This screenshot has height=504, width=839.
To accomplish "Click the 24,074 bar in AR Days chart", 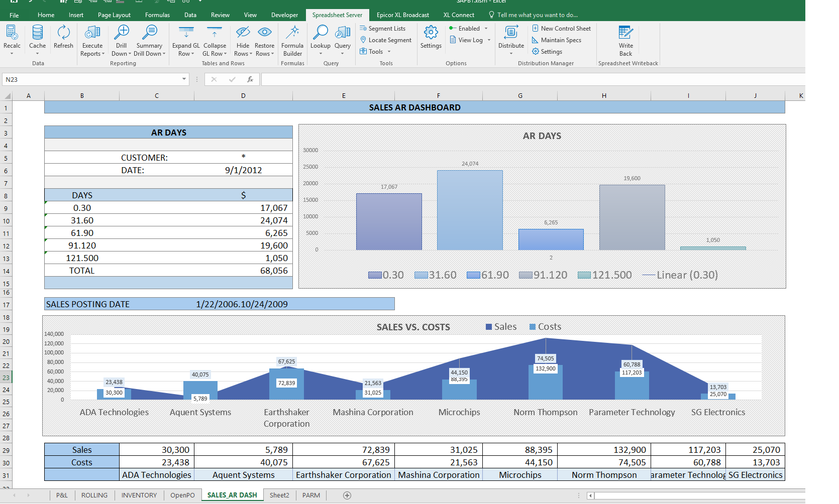I will [470, 210].
